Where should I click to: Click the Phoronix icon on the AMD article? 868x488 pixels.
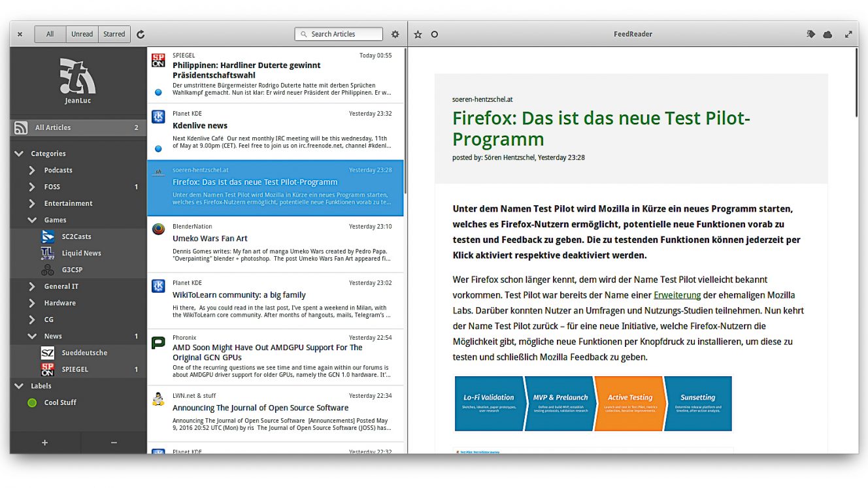[158, 342]
